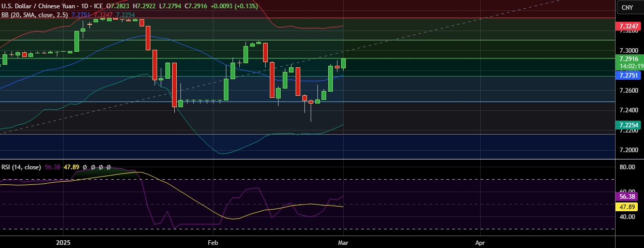The image size is (644, 248).
Task: Click the yellow RSI 47.89 legend value
Action: (70, 167)
